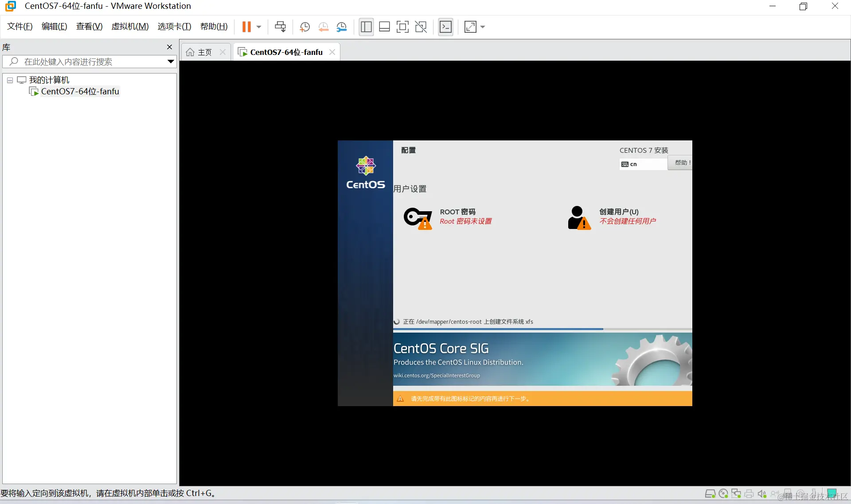This screenshot has width=851, height=504.
Task: Toggle the console view button
Action: 445,27
